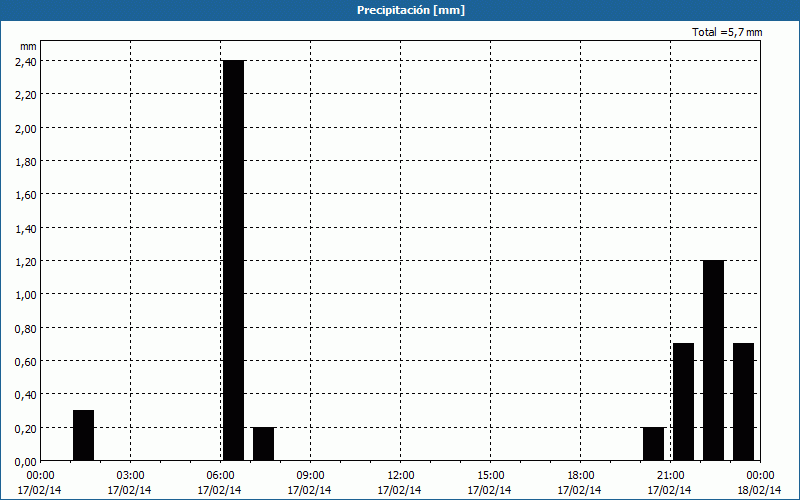Select the 2,00 y-axis value

[x=26, y=128]
